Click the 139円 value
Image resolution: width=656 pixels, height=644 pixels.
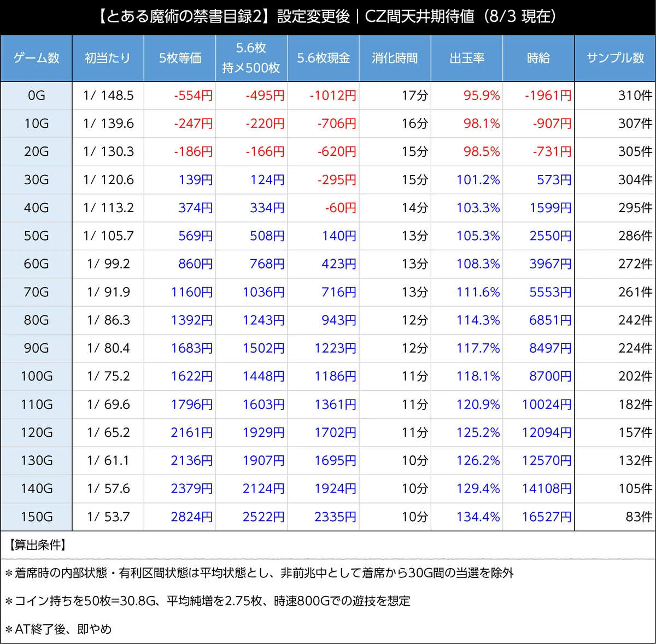196,180
